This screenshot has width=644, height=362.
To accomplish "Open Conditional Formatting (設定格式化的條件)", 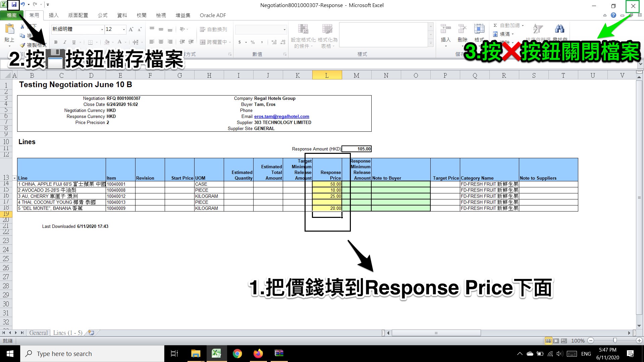I will (x=303, y=36).
